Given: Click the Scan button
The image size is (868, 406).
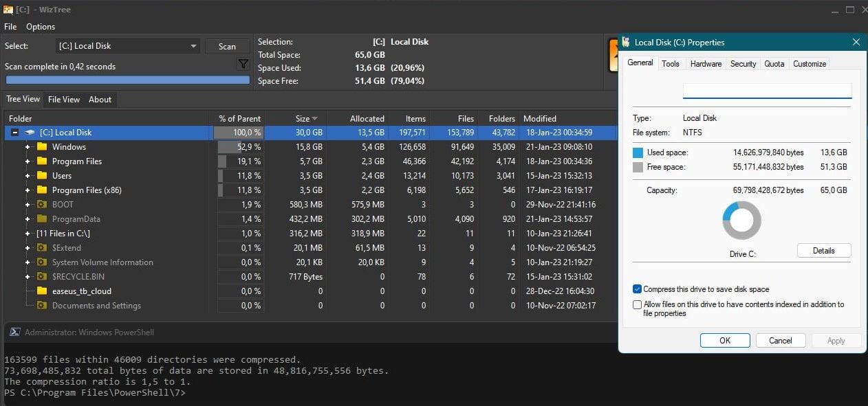Looking at the screenshot, I should click(227, 46).
